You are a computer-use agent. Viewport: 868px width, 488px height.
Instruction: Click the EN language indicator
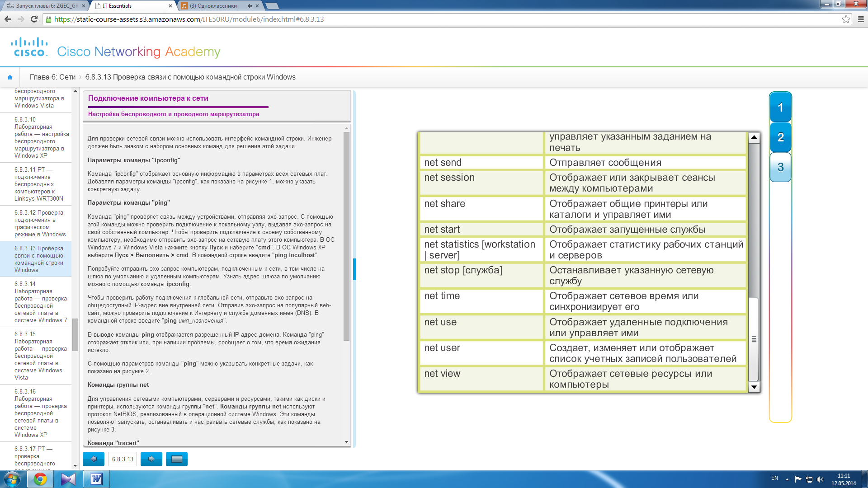pyautogui.click(x=774, y=478)
